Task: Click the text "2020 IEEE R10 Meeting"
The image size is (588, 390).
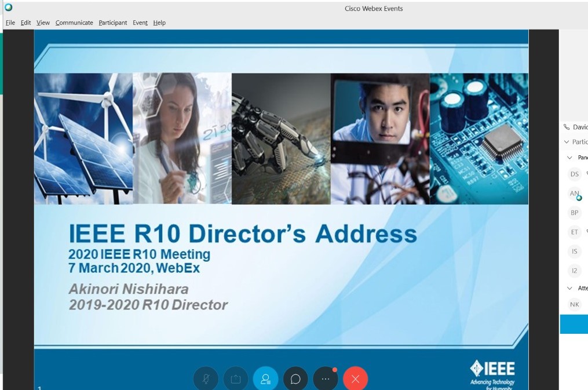Action: (139, 254)
